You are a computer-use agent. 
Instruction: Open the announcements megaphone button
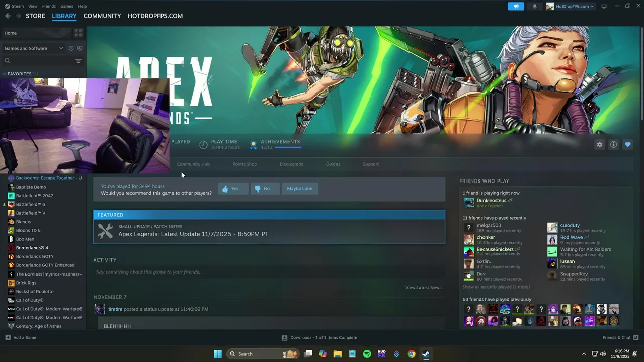tap(516, 6)
